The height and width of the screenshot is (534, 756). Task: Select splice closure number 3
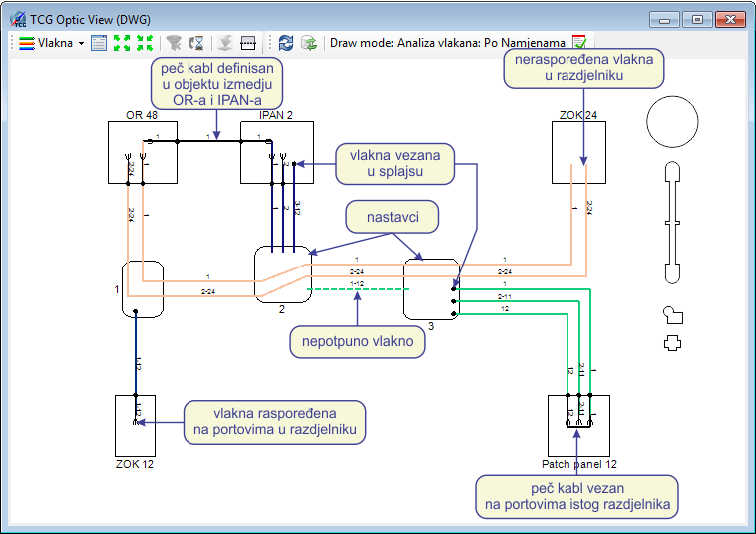tap(431, 289)
